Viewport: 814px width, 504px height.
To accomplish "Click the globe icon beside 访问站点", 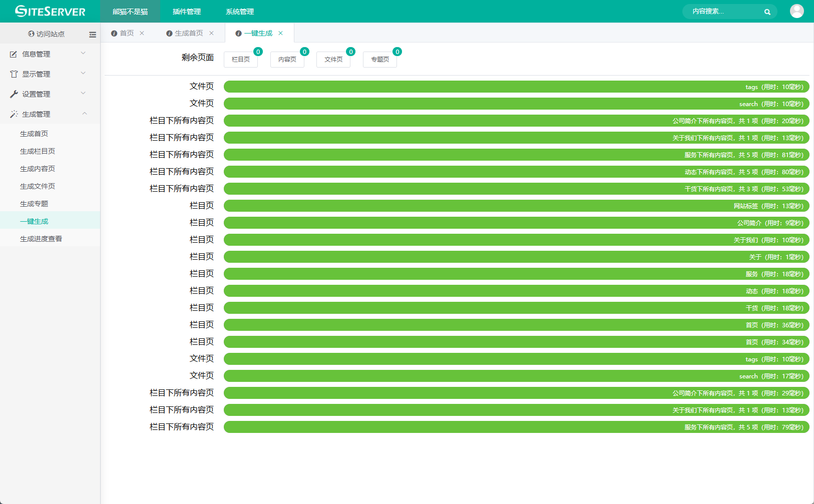I will pos(31,34).
